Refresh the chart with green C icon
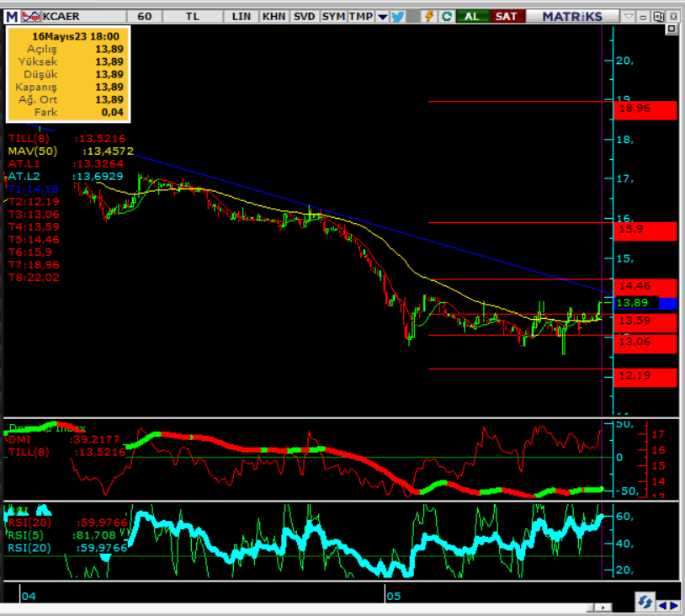Screen dimensions: 685x616 [447, 17]
